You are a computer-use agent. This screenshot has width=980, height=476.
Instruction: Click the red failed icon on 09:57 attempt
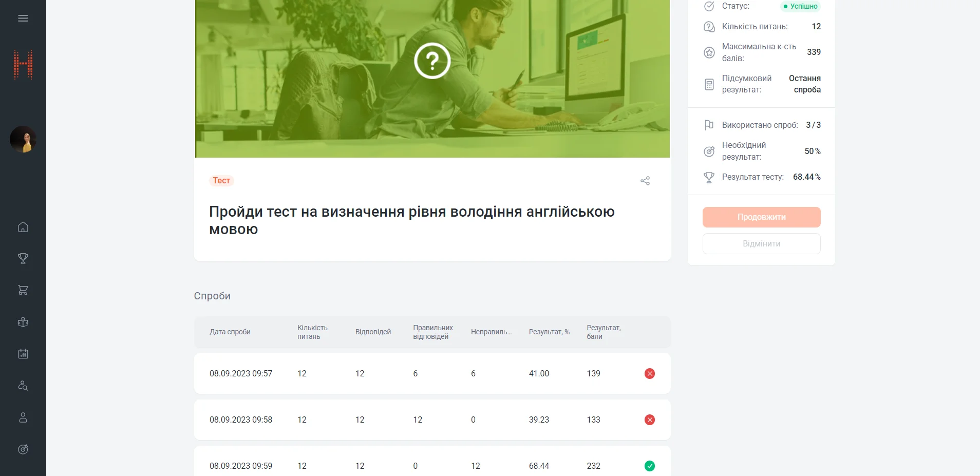pyautogui.click(x=650, y=374)
